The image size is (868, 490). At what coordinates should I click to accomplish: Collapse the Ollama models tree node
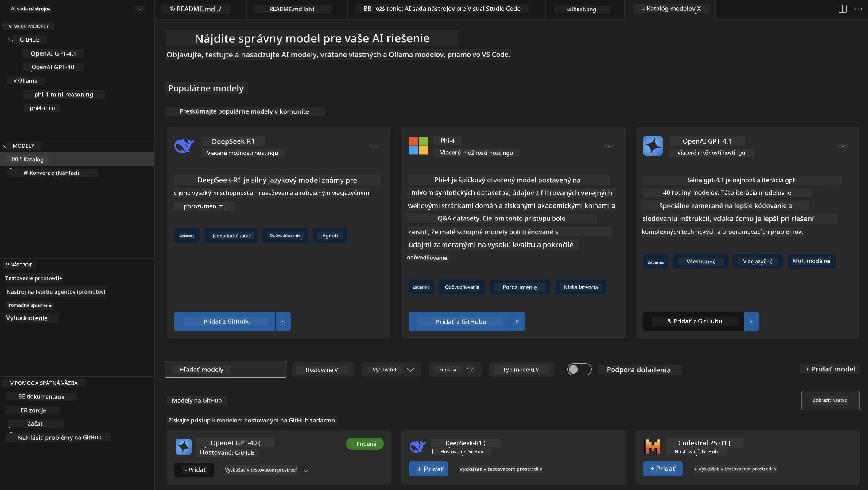(x=15, y=81)
